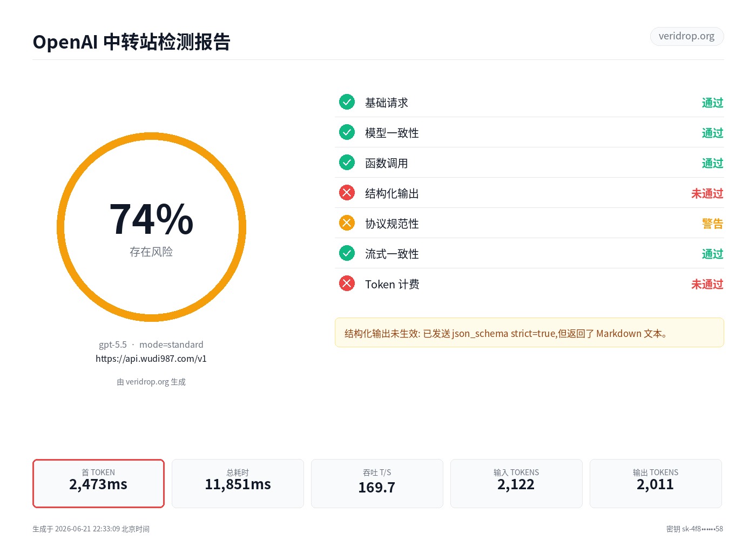756x540 pixels.
Task: Select the 首 TOKEN 2,473ms card
Action: click(x=98, y=483)
